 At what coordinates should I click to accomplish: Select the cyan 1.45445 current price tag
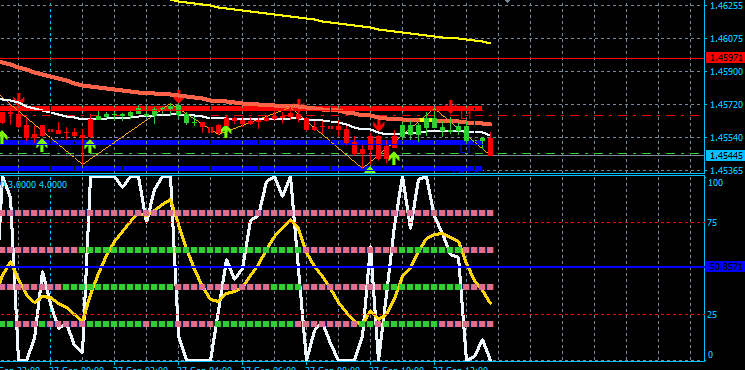(725, 155)
